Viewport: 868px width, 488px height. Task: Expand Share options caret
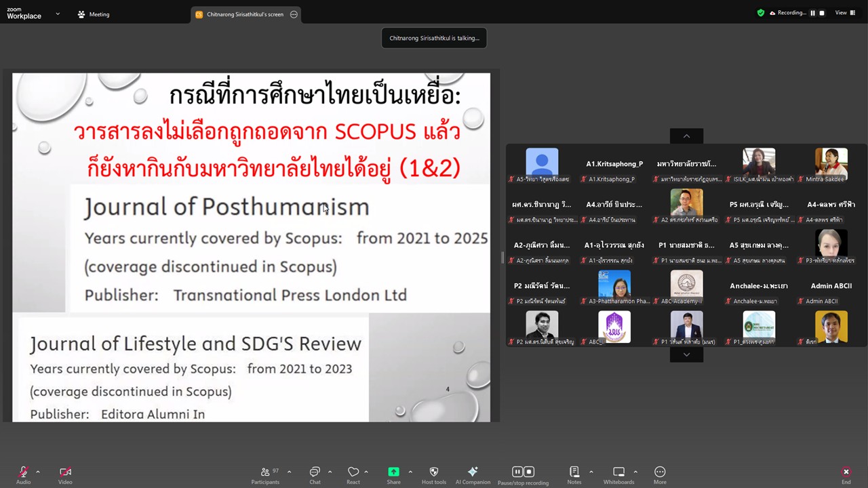(x=410, y=472)
